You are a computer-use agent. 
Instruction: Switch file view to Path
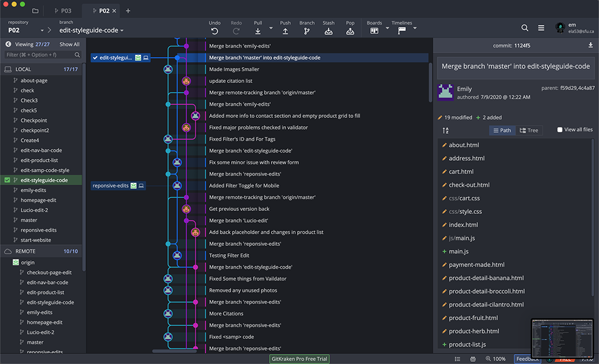pyautogui.click(x=502, y=130)
